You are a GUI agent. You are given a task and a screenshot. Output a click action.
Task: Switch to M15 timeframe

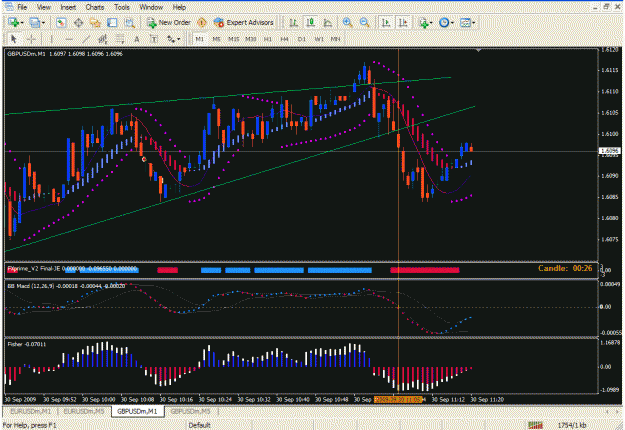[x=234, y=39]
